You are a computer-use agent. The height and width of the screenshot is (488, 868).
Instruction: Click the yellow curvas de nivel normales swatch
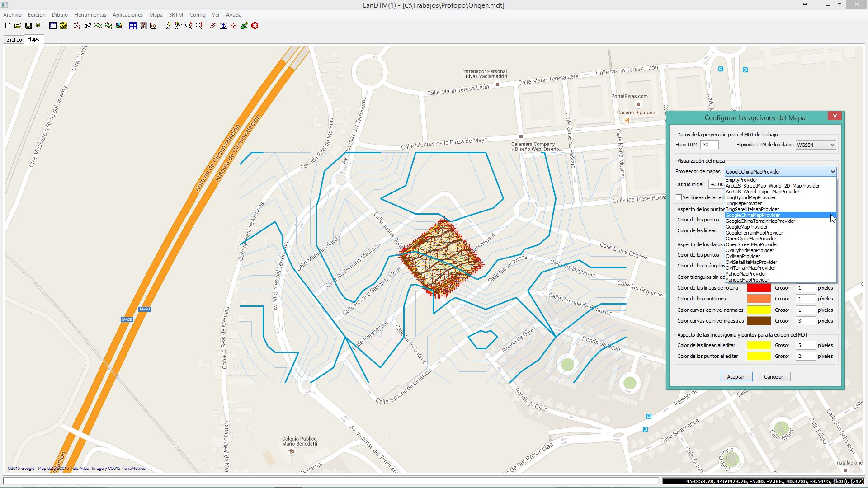[x=759, y=310]
